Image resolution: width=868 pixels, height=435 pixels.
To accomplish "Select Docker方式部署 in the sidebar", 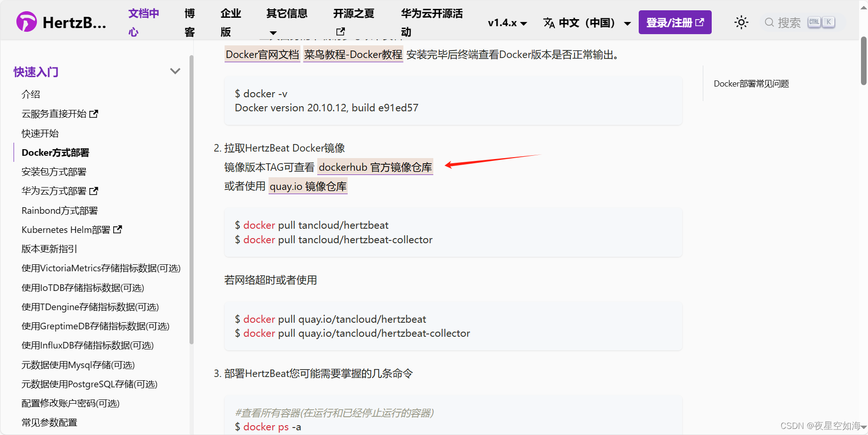I will [55, 152].
